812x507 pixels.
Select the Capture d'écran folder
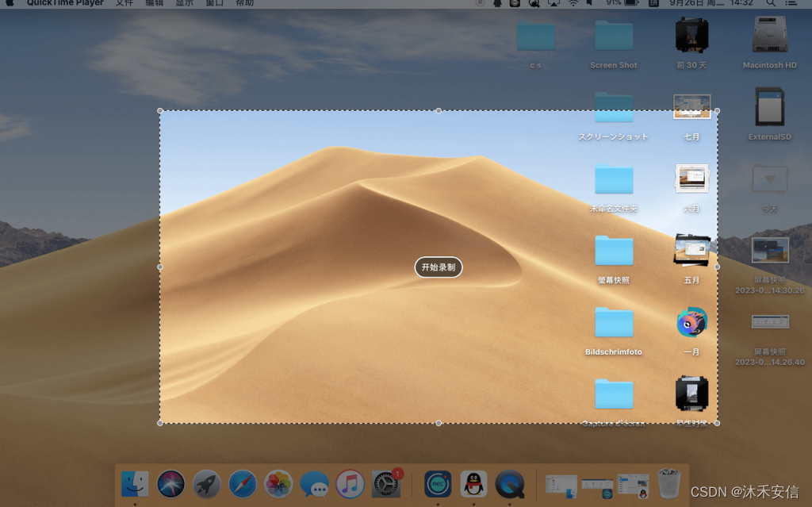click(614, 394)
